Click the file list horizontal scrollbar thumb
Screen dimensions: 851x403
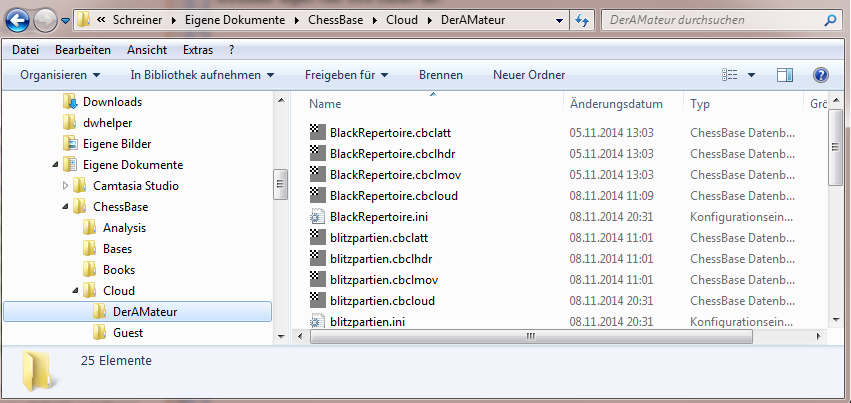click(531, 337)
